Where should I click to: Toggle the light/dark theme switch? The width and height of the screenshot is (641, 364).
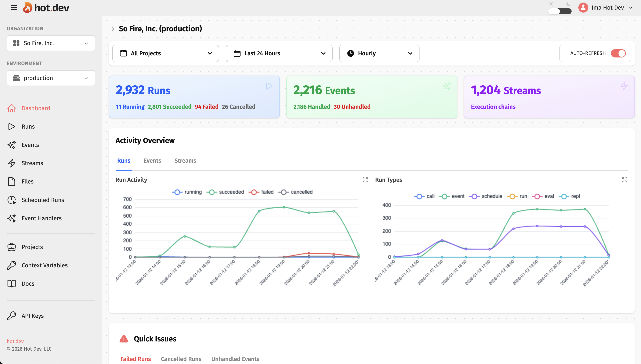point(559,11)
